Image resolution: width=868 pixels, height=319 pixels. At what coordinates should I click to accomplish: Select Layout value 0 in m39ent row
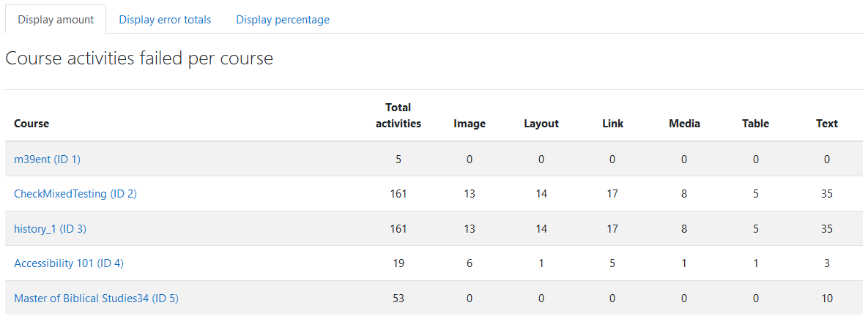coord(541,159)
